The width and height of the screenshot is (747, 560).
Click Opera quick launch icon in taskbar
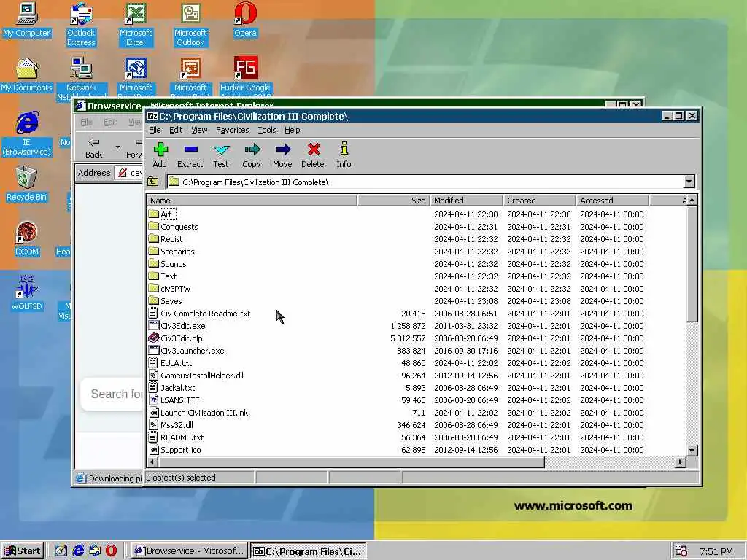point(111,551)
